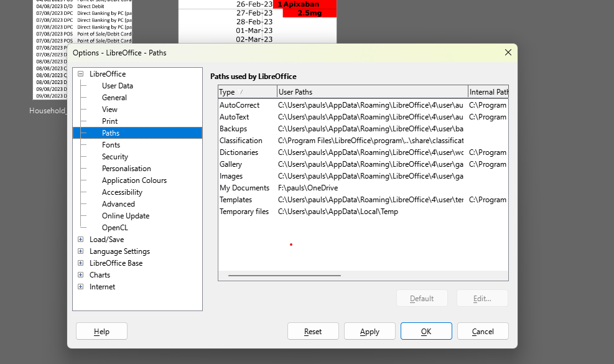
Task: Open the Fonts options page
Action: coord(111,145)
